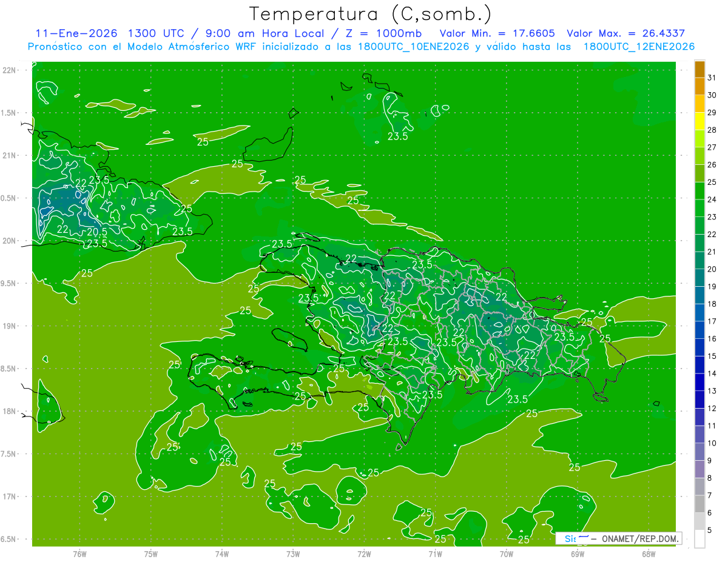The image size is (728, 562).
Task: Select the "Valor Max. = 26.4337" readout
Action: click(x=625, y=33)
